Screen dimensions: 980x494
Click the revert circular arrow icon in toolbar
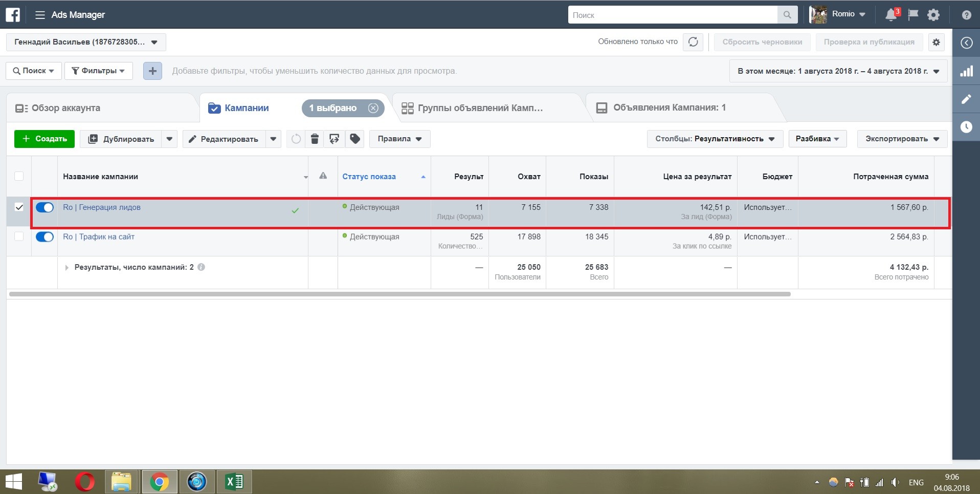[296, 139]
